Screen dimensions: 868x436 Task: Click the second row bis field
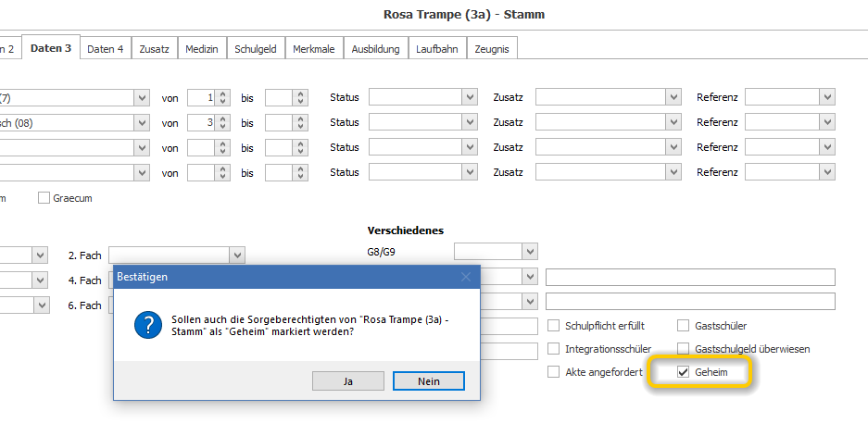279,122
